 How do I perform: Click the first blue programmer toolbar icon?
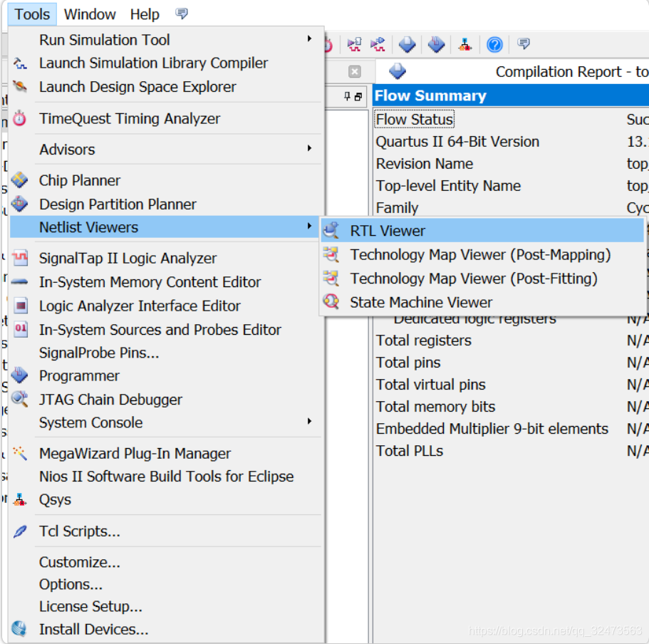point(407,44)
